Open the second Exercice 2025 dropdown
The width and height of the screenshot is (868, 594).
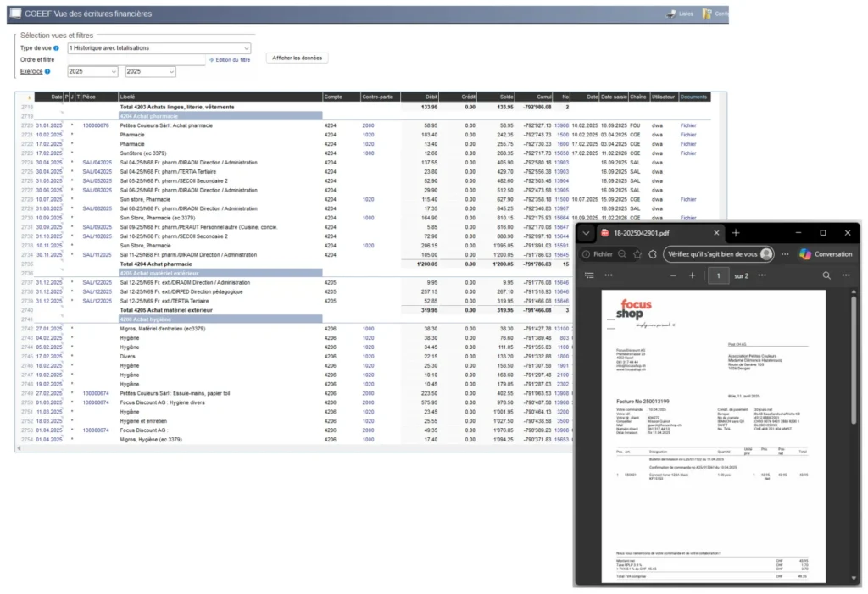pyautogui.click(x=150, y=71)
